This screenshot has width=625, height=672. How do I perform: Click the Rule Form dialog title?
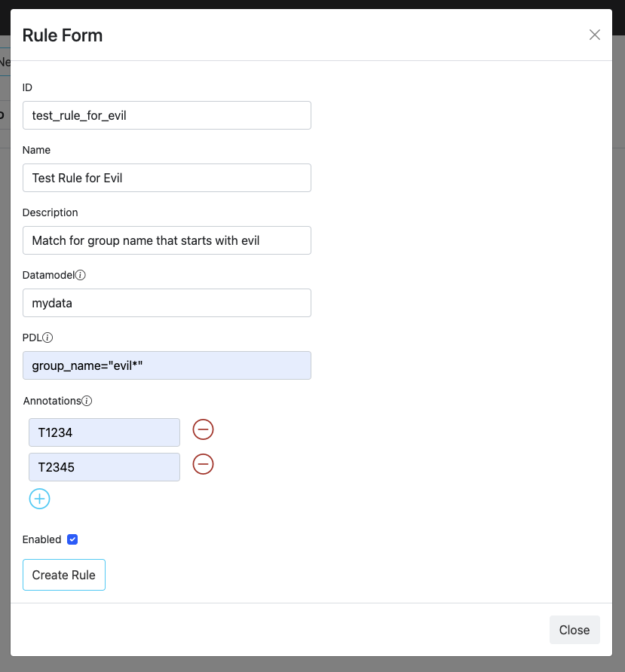point(63,35)
